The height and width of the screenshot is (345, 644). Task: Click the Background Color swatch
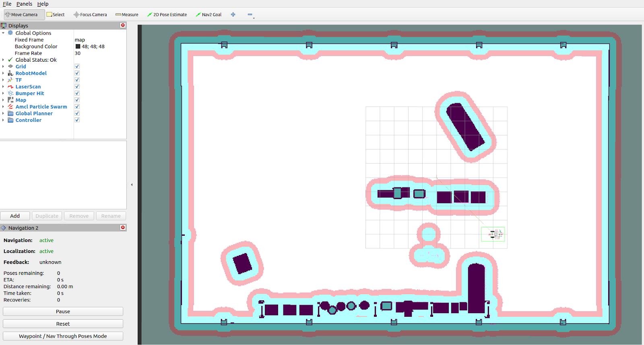(x=78, y=46)
